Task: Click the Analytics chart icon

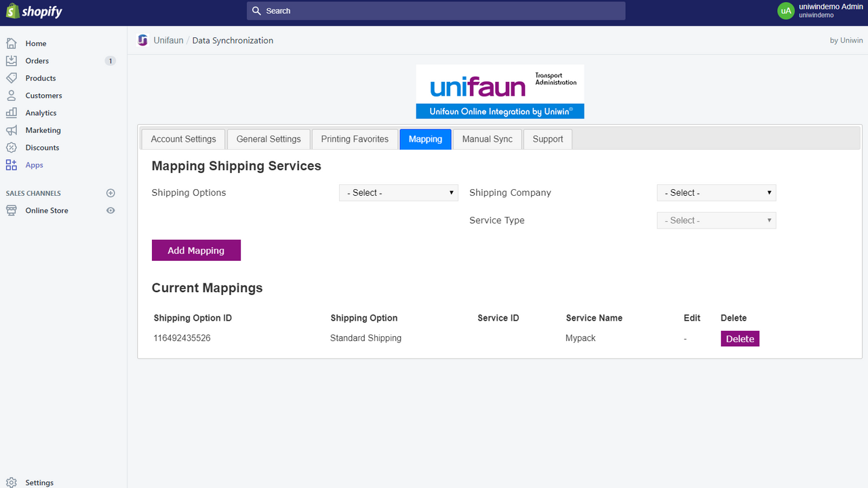Action: point(11,113)
